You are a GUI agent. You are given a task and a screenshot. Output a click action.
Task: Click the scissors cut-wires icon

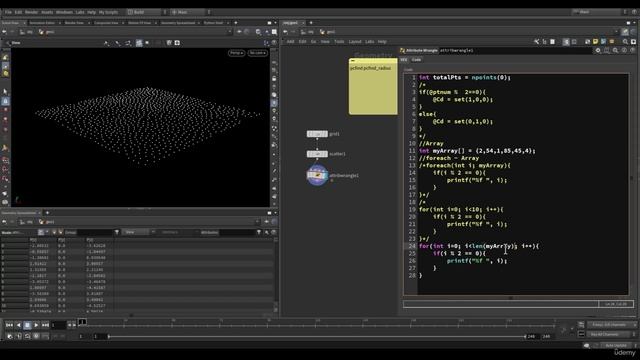pyautogui.click(x=537, y=42)
